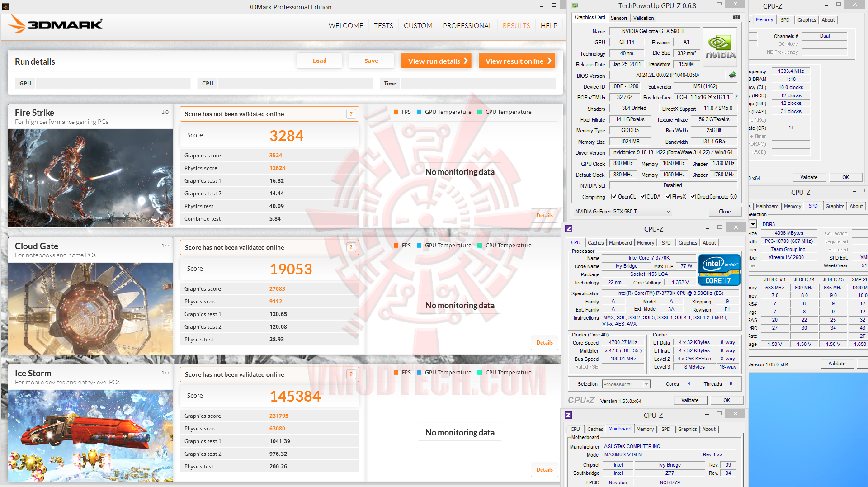
Task: Click Validate in the CPU-Z SPD window
Action: pyautogui.click(x=837, y=364)
